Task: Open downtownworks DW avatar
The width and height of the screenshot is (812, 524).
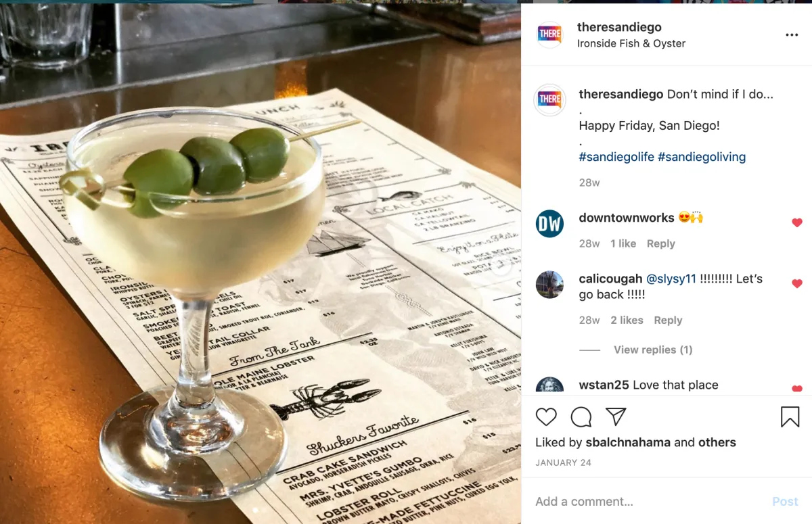Action: 549,224
